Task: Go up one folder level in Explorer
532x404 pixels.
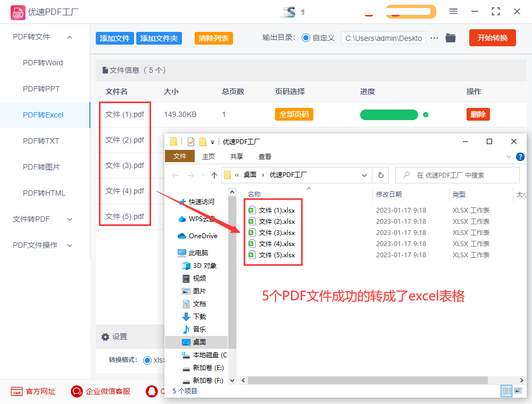Action: [x=214, y=175]
